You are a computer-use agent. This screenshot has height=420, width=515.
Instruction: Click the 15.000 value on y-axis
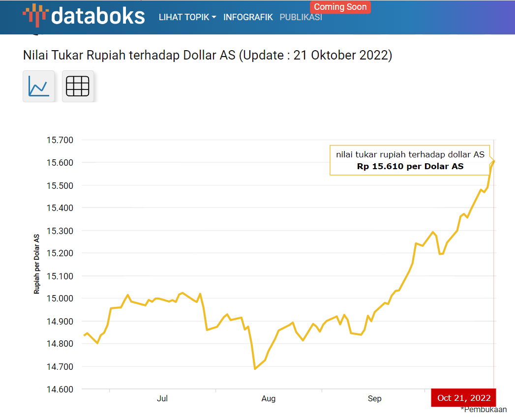point(60,299)
